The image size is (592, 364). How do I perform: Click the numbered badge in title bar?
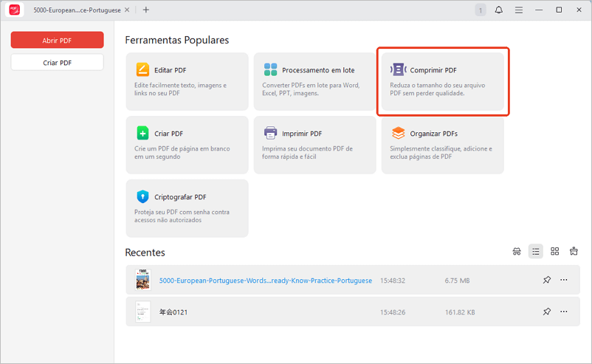[x=481, y=10]
